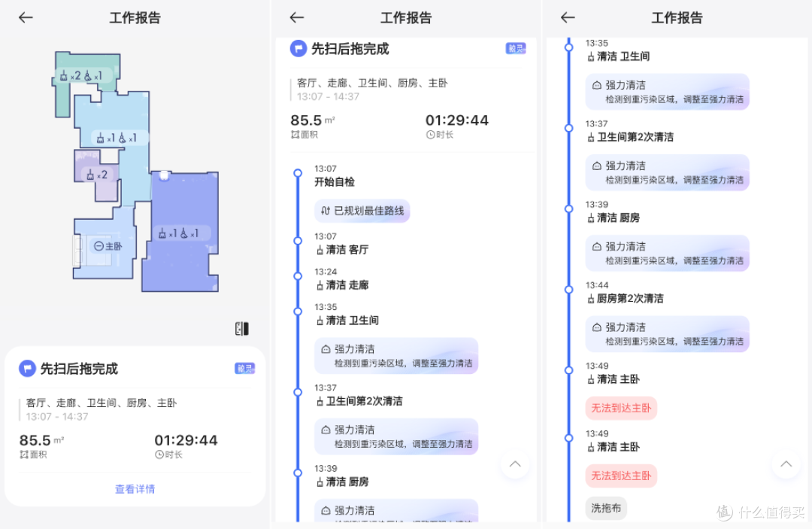Tap the 强力清洁 card under 13:35 in the right panel

coord(668,92)
